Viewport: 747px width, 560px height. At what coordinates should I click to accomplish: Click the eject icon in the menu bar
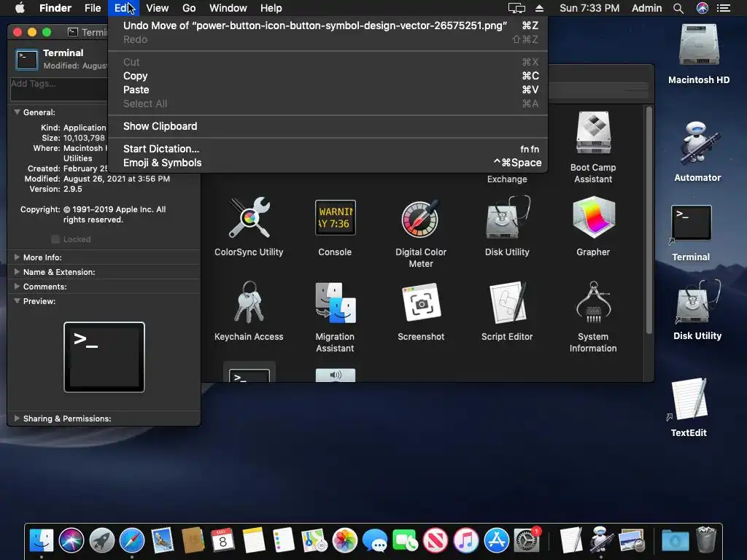539,8
